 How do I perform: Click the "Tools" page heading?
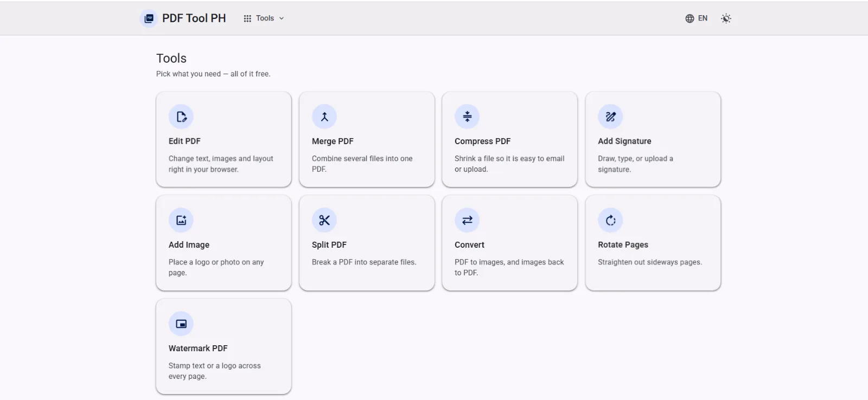[171, 58]
